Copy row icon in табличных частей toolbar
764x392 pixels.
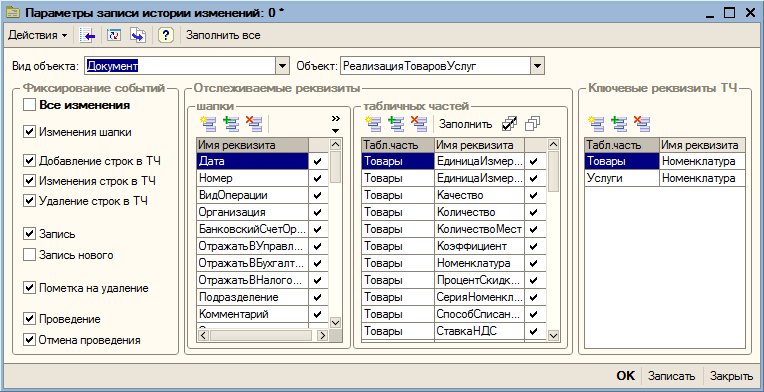(x=396, y=124)
